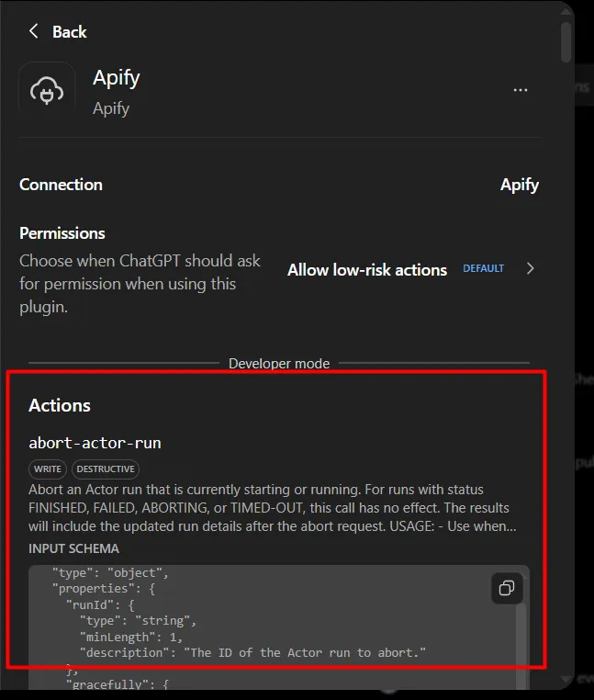Viewport: 594px width, 700px height.
Task: Click the Actions heading
Action: (x=60, y=405)
